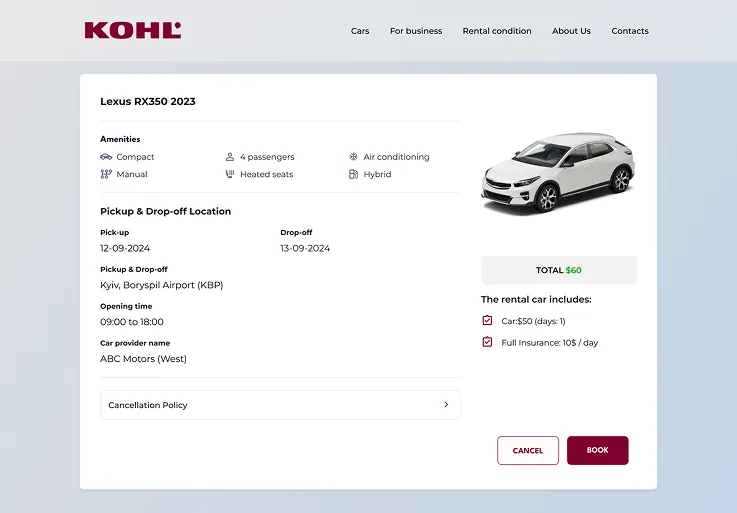
Task: Open Rental condition in navigation
Action: coord(497,31)
